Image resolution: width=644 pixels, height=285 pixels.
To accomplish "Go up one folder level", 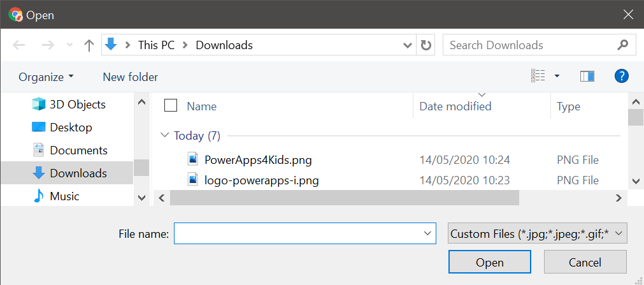I will pyautogui.click(x=89, y=45).
